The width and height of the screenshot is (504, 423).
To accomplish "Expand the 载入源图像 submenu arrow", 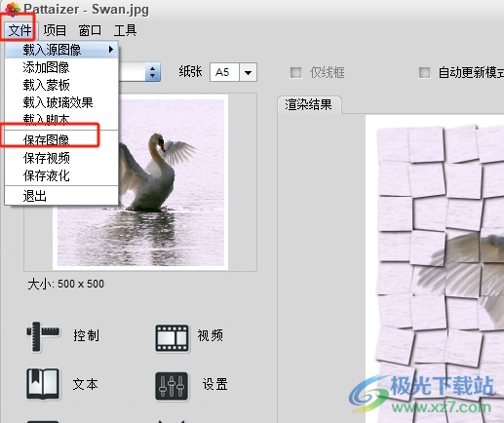I will click(111, 50).
